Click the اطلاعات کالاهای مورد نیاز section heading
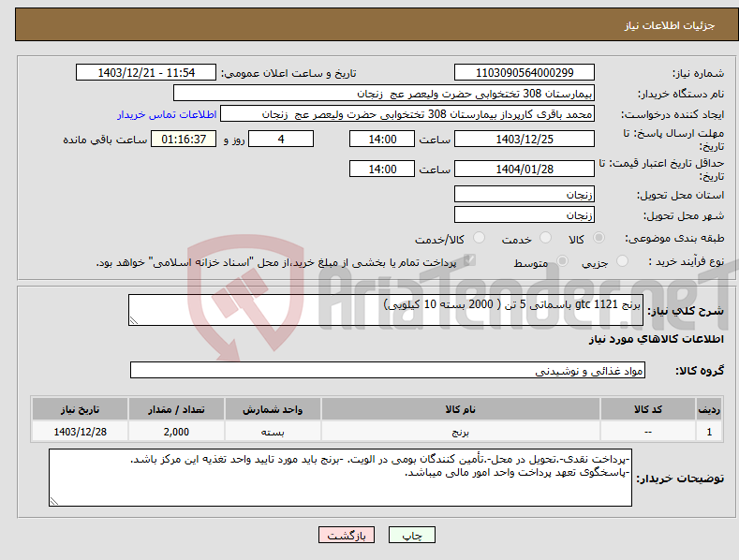 (x=656, y=339)
